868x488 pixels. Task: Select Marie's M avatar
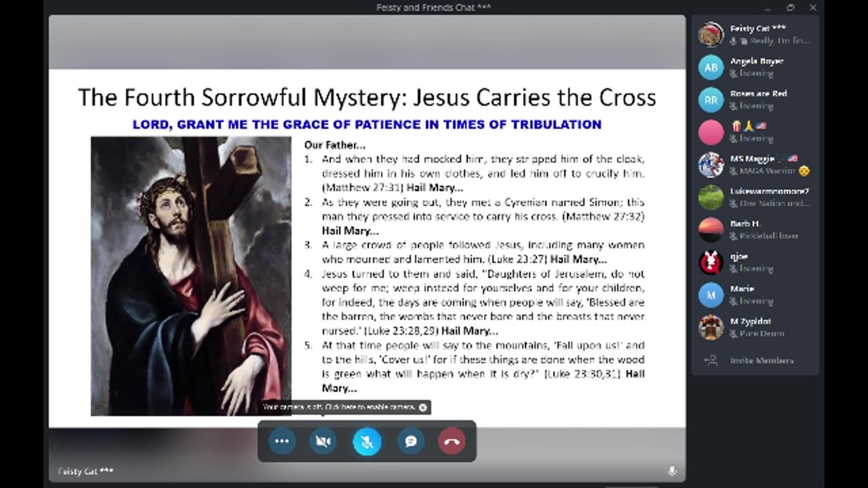711,295
